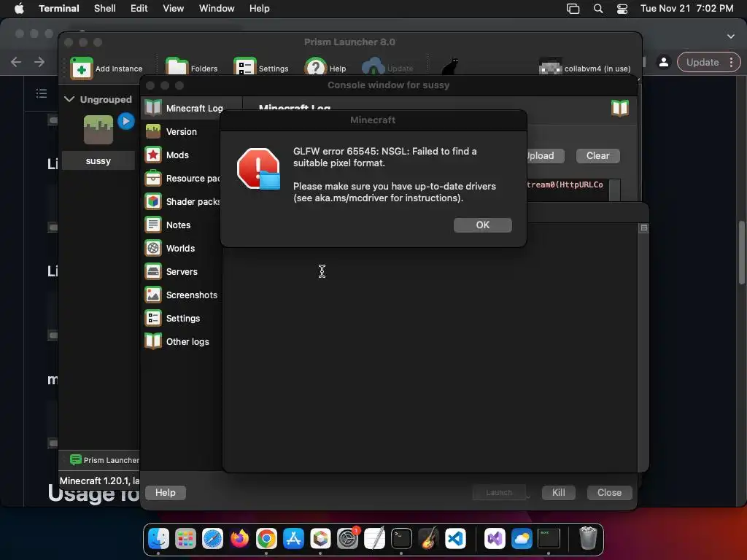Open the Apple menu
The height and width of the screenshot is (560, 747).
[19, 8]
